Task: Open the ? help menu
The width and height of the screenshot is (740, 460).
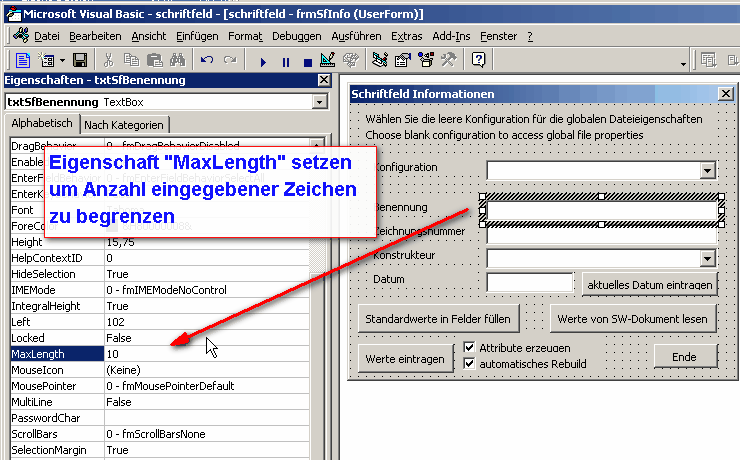Action: pyautogui.click(x=530, y=36)
